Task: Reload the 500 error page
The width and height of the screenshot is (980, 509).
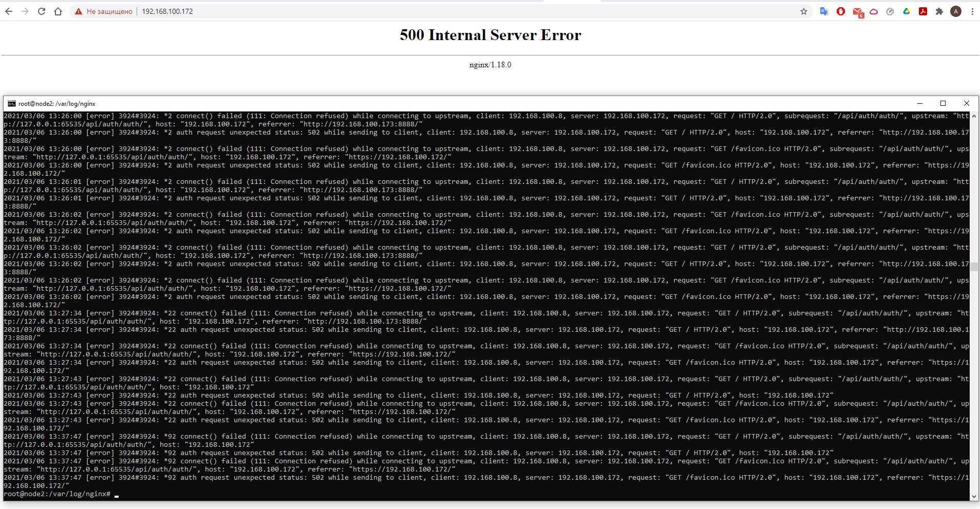Action: tap(42, 11)
